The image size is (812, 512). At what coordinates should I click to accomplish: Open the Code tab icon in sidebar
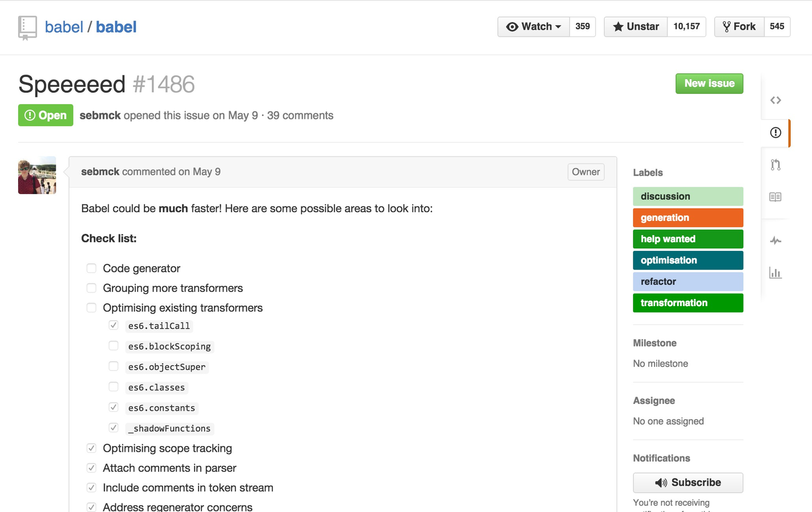coord(776,100)
